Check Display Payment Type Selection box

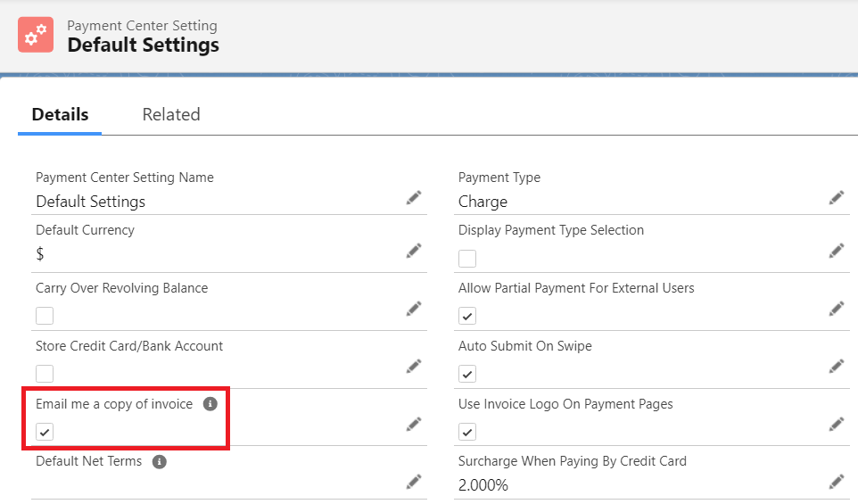click(x=467, y=259)
